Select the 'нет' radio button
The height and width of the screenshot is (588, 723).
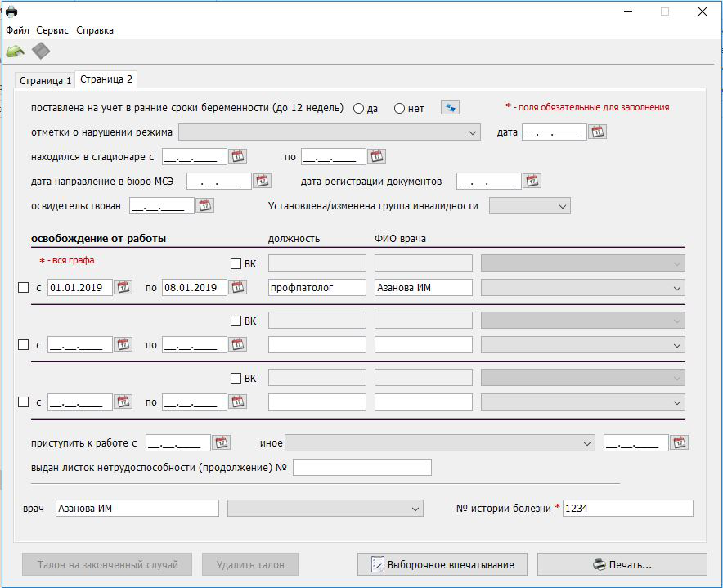click(399, 108)
